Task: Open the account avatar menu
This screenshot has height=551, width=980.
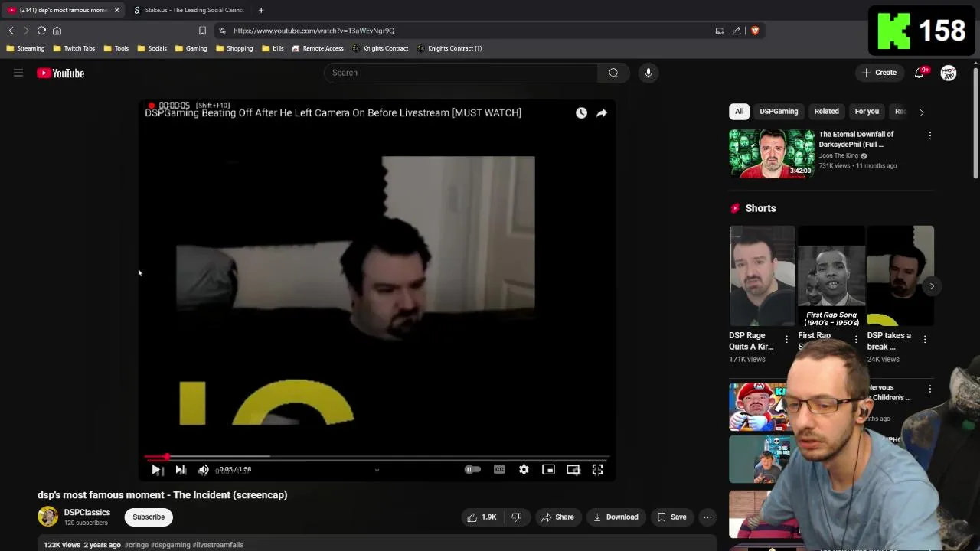Action: [948, 73]
